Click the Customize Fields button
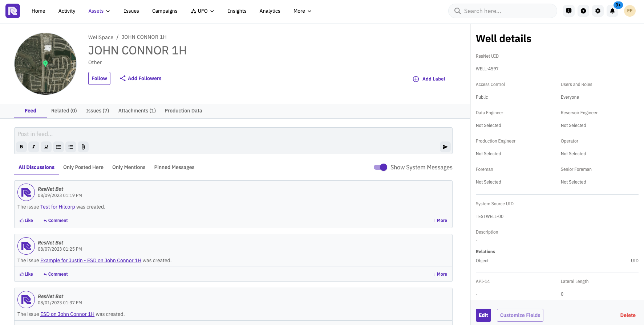Image resolution: width=644 pixels, height=325 pixels. click(x=520, y=315)
